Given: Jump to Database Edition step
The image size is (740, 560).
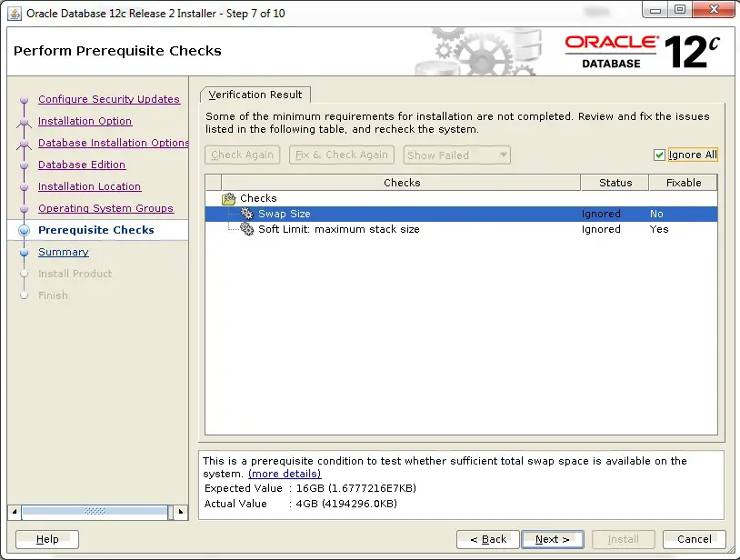Looking at the screenshot, I should tap(82, 165).
